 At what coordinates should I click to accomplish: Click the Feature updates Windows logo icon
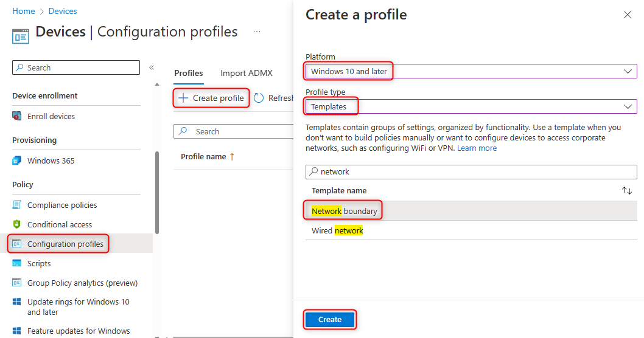pos(17,331)
